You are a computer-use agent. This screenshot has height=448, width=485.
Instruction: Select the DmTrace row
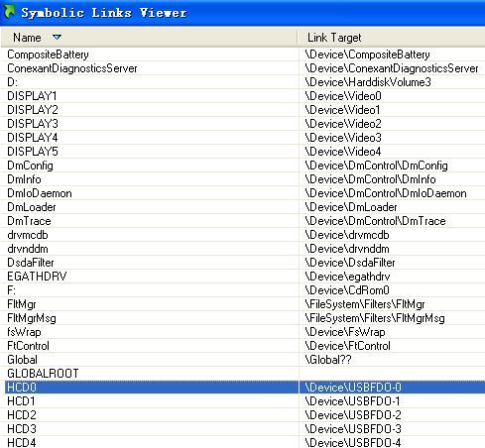coord(243,221)
